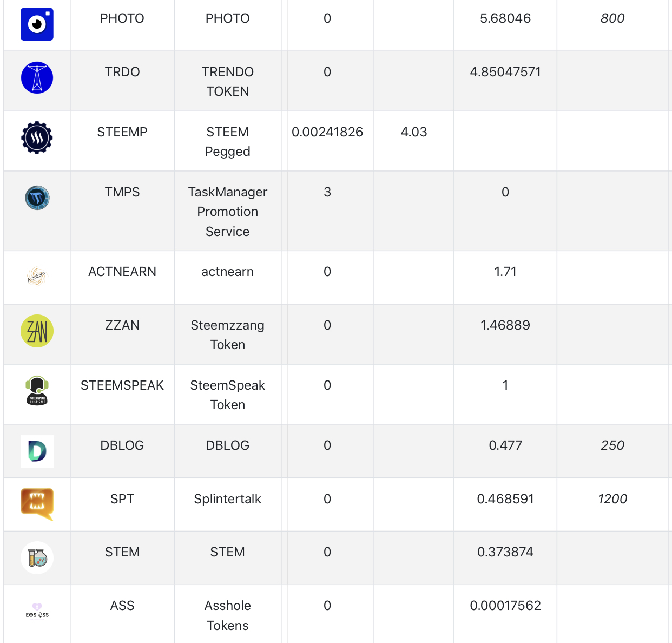This screenshot has height=643, width=672.
Task: Click the Steemzzang Token name
Action: click(x=228, y=335)
